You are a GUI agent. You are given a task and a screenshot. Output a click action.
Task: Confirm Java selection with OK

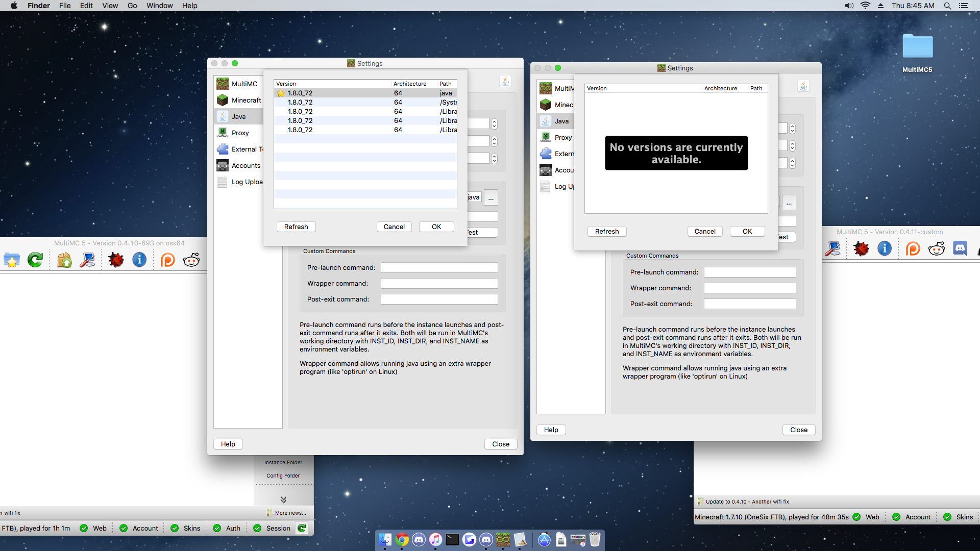pyautogui.click(x=436, y=227)
